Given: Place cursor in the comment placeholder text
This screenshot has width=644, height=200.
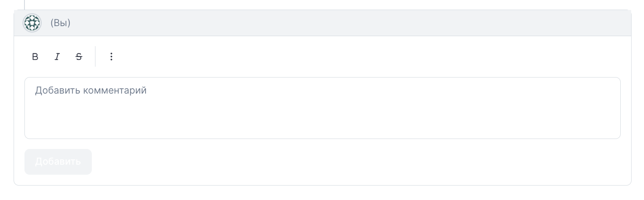Looking at the screenshot, I should (x=91, y=90).
